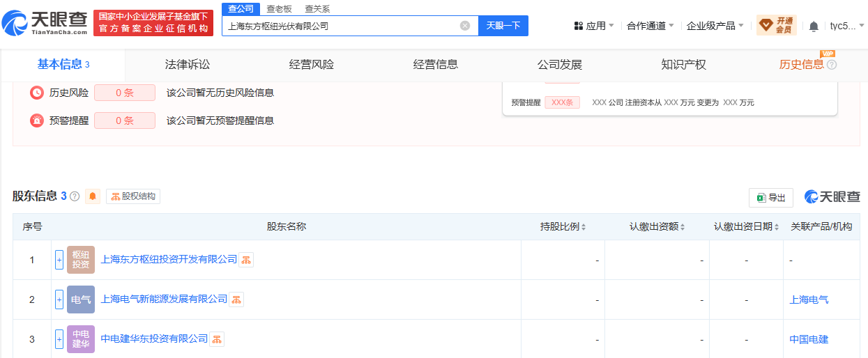This screenshot has height=358, width=868.
Task: Click the 开通会员 VIP diamond badge
Action: (x=776, y=26)
